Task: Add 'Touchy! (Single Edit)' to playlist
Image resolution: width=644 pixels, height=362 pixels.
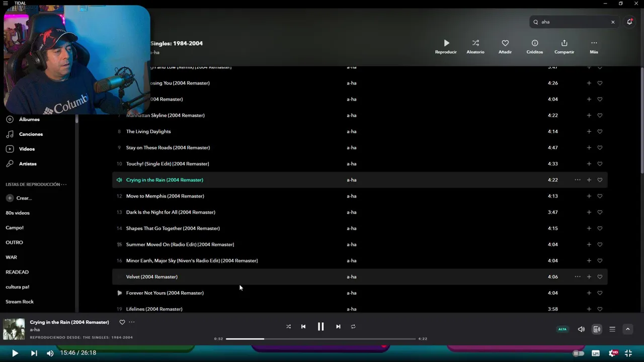Action: click(x=589, y=164)
